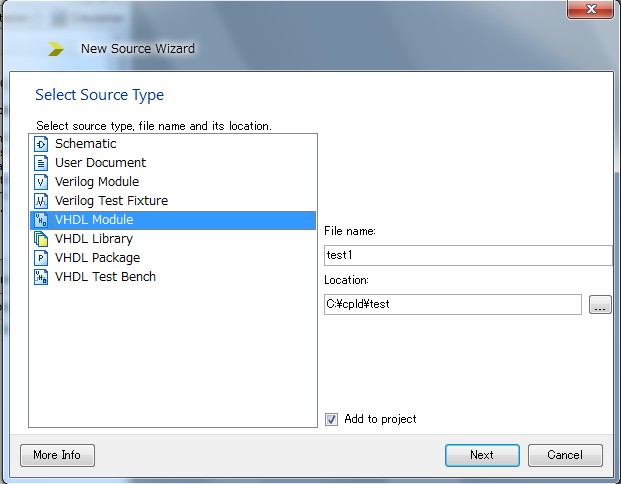Click the Verilog Module icon
This screenshot has height=484, width=621.
(41, 182)
